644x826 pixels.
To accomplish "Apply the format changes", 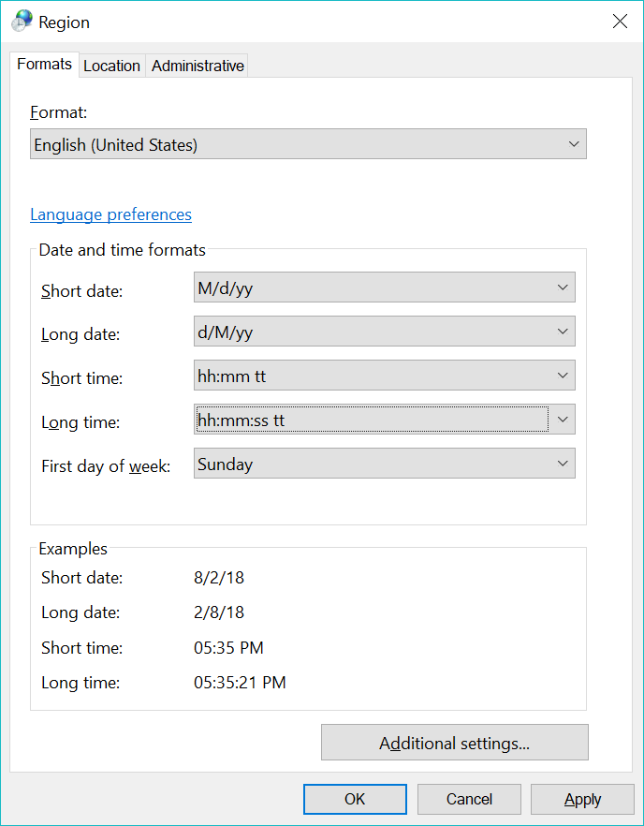I will [582, 799].
